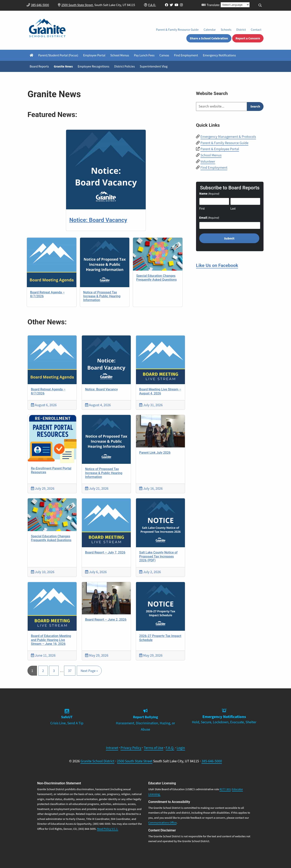Open Employee Recognitions sub-navigation tab
Viewport: 291px width, 868px height.
pos(93,66)
